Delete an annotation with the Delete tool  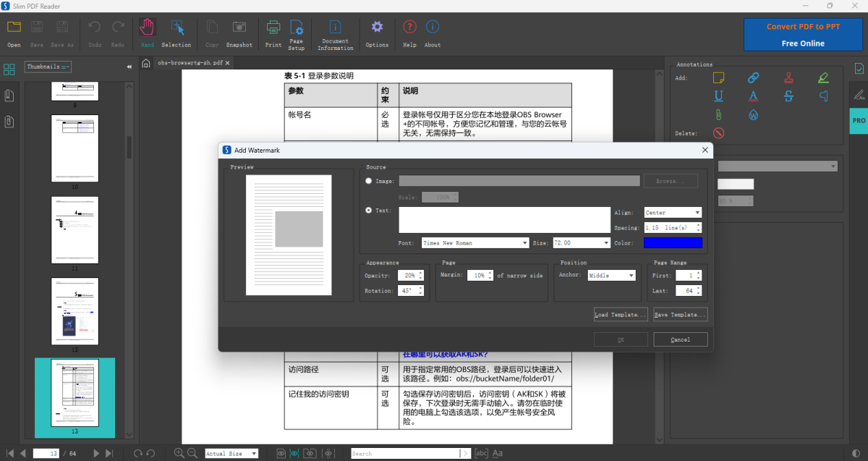718,132
